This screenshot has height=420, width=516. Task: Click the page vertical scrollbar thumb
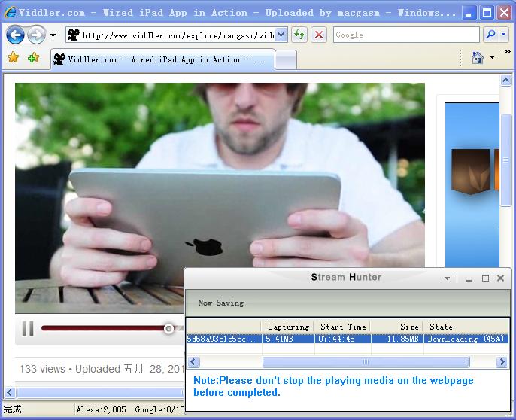[505, 160]
